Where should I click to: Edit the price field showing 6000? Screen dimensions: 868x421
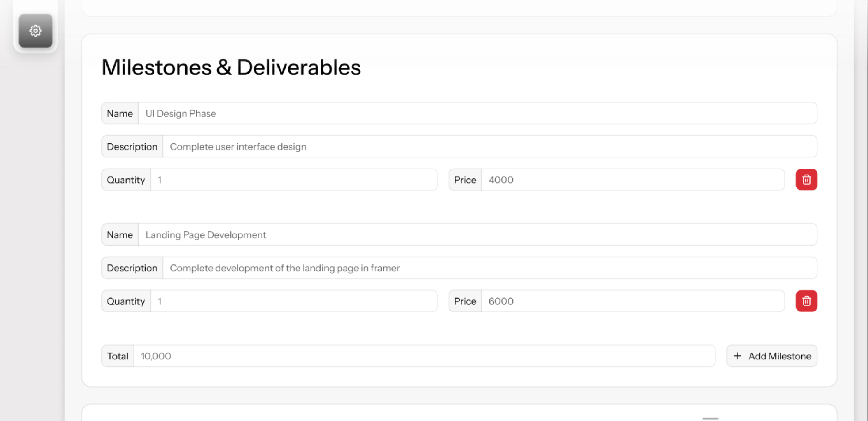(633, 301)
